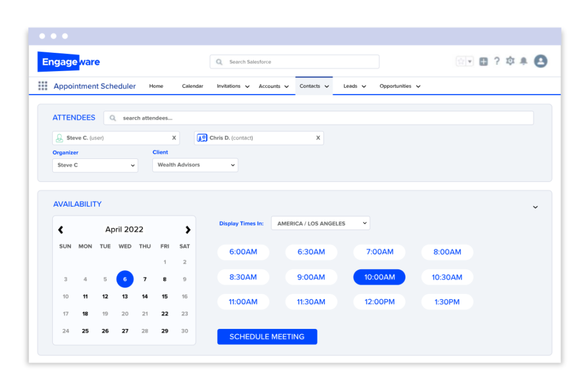This screenshot has height=388, width=588.
Task: Check notifications via the bell icon
Action: [523, 60]
